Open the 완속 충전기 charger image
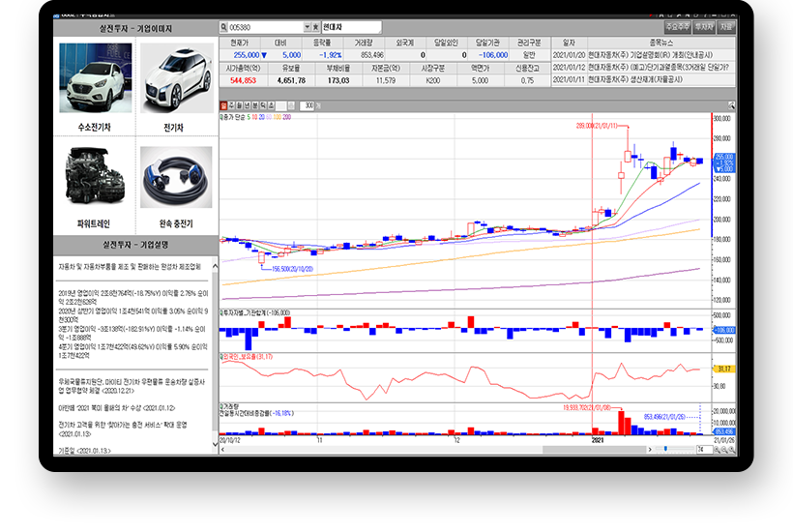This screenshot has height=532, width=793. (176, 177)
